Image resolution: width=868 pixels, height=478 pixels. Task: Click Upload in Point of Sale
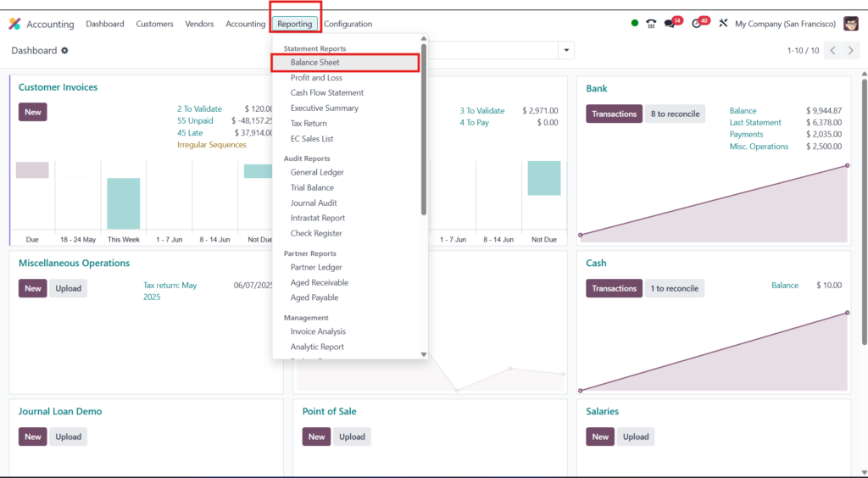352,436
